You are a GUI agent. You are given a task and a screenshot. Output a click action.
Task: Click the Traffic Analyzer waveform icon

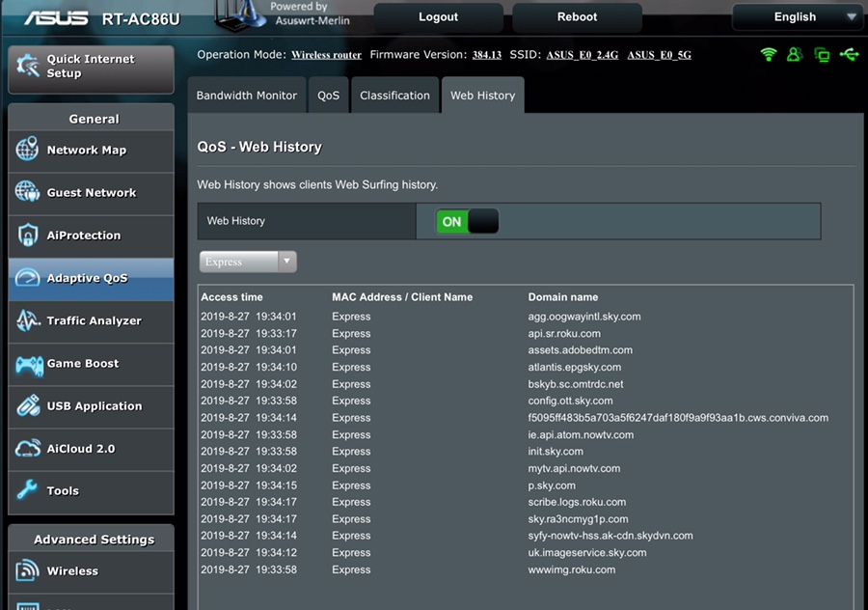pyautogui.click(x=28, y=320)
